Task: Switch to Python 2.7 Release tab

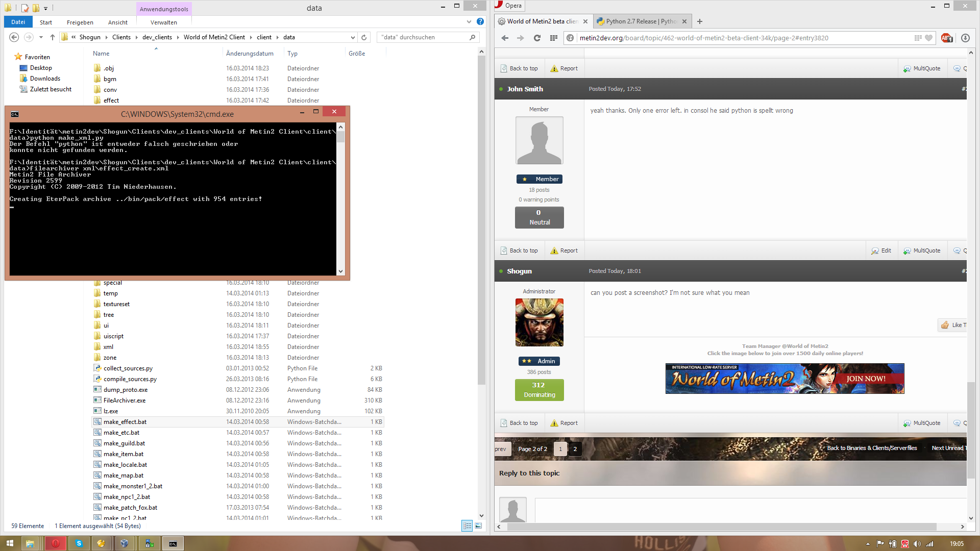Action: click(642, 21)
